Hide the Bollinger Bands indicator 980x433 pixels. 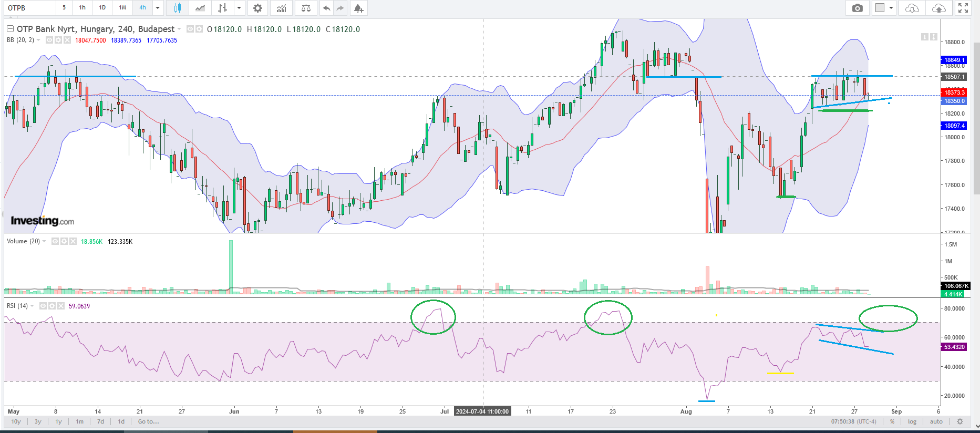[x=49, y=40]
